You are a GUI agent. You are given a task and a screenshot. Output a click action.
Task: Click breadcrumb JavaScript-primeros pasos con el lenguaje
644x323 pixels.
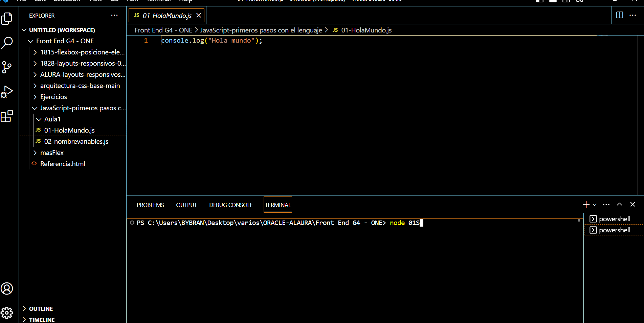(261, 30)
